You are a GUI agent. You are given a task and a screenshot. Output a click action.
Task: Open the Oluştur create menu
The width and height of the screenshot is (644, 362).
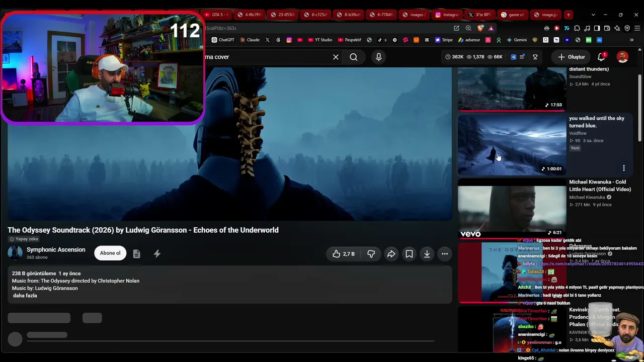[572, 57]
